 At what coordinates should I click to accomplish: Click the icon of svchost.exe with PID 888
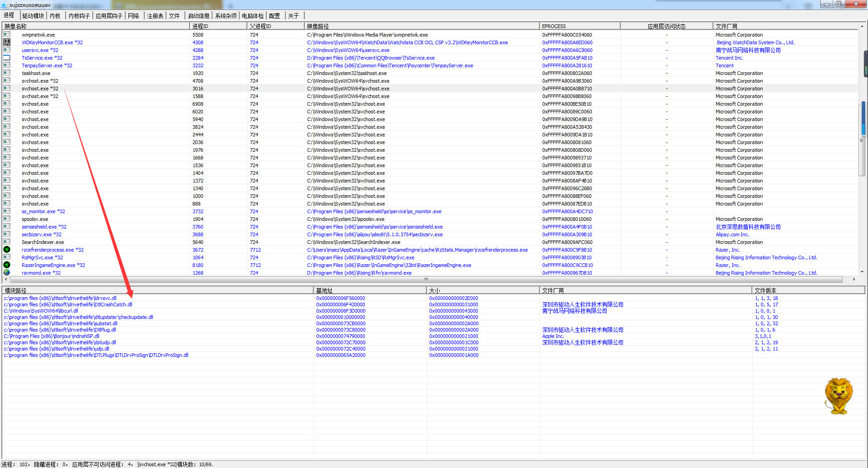point(7,204)
